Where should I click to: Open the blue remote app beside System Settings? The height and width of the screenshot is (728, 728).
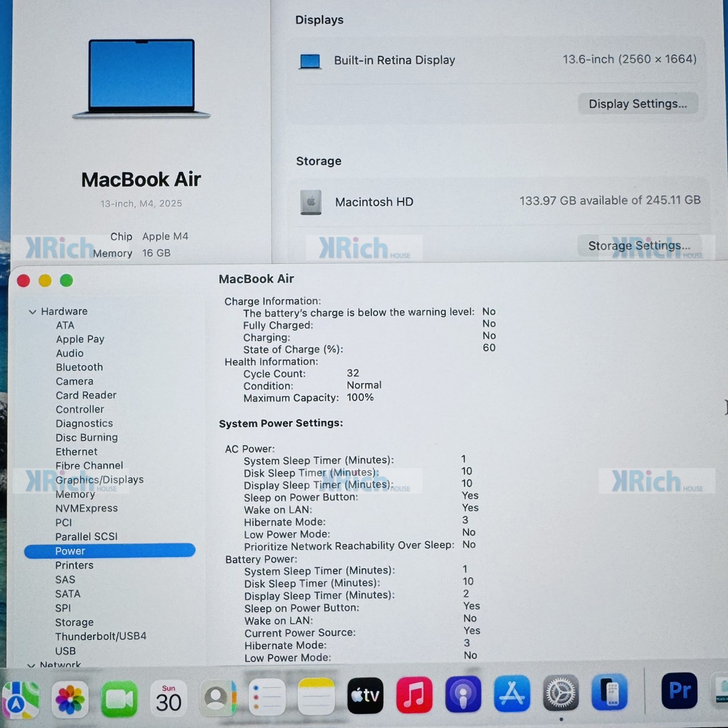(x=610, y=692)
